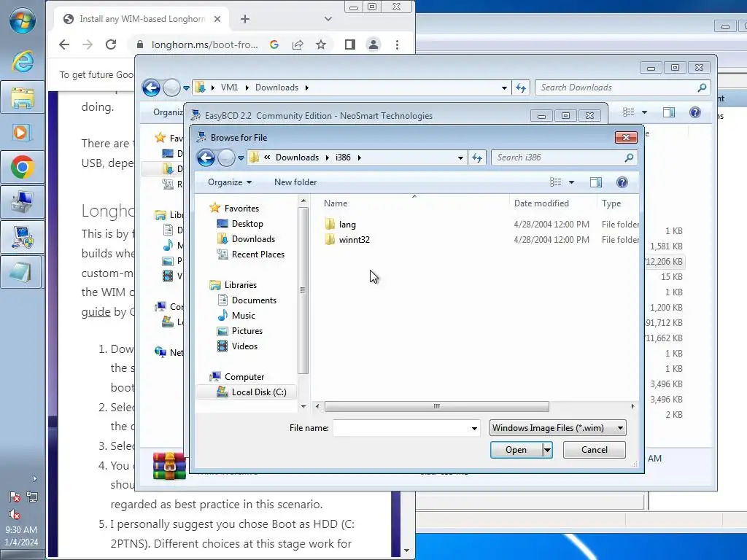Open the Organize menu in dialog

230,182
